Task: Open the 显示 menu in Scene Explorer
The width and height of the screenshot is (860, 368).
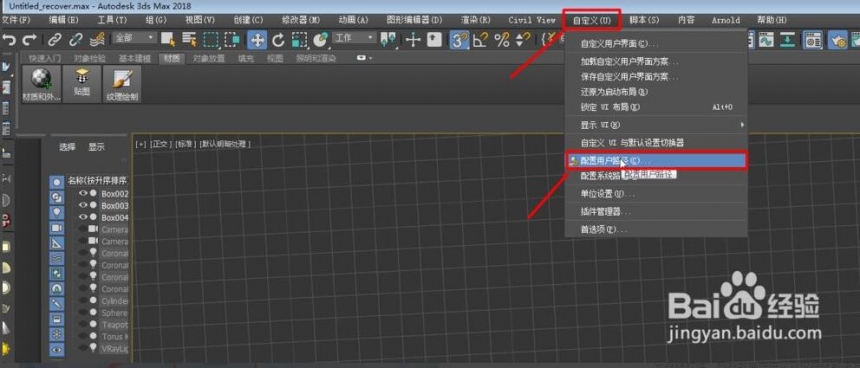Action: (x=97, y=147)
